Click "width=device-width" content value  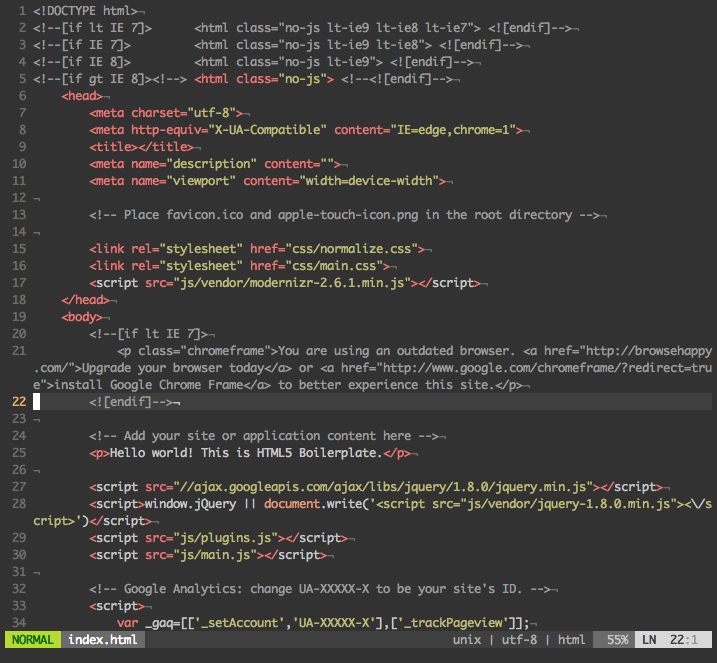[369, 181]
